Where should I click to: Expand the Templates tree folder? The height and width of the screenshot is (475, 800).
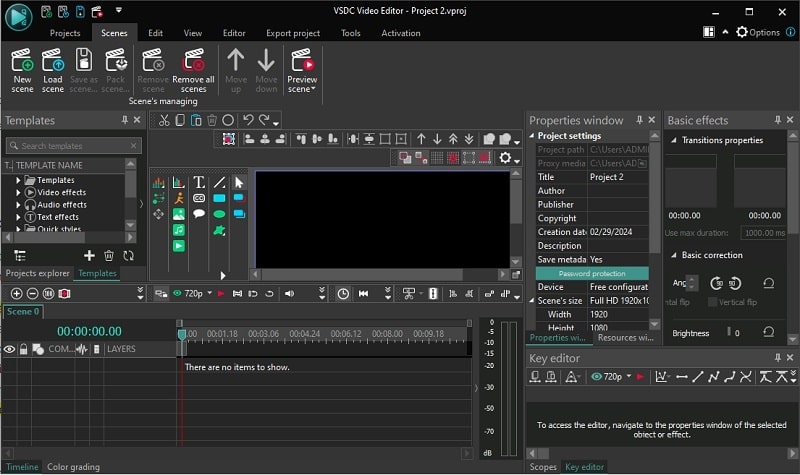(x=18, y=180)
